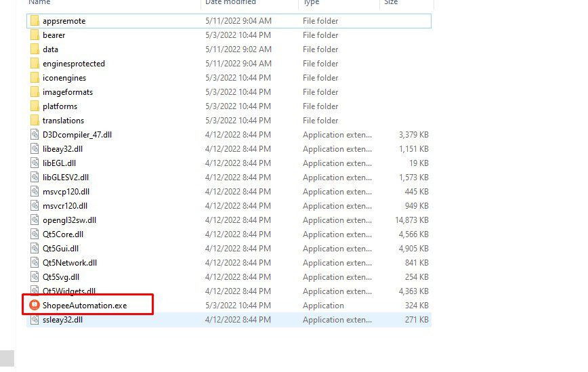The image size is (588, 372).
Task: Select the msvcr120.dll file name
Action: point(65,206)
